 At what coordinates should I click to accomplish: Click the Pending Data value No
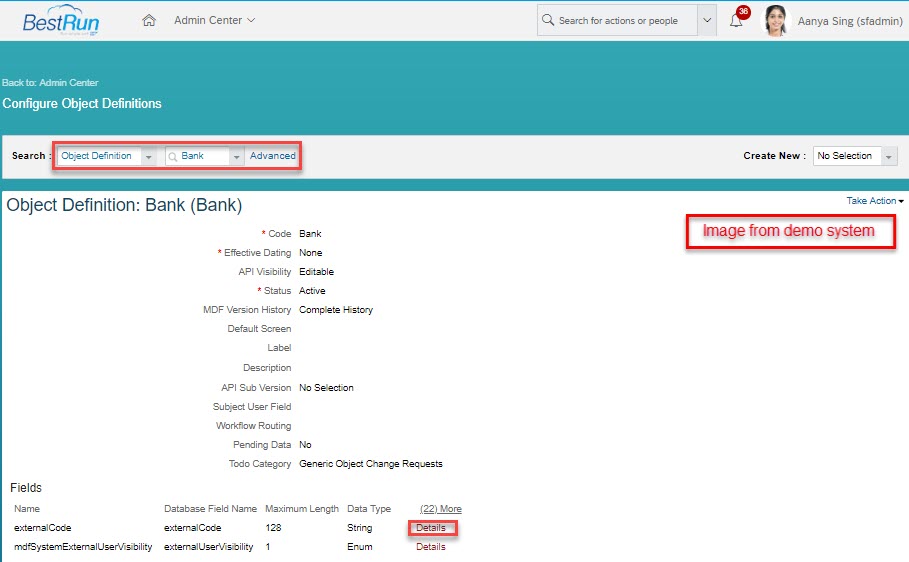tap(306, 445)
